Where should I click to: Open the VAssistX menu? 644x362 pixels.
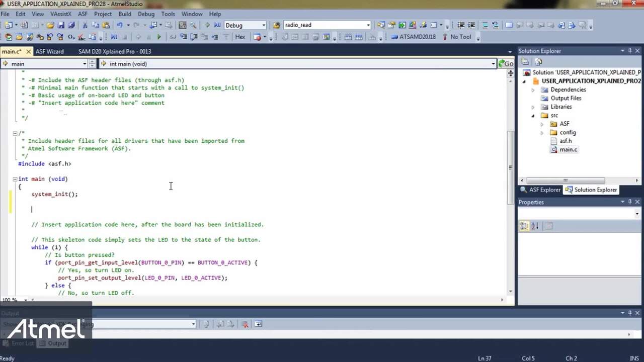[x=60, y=14]
